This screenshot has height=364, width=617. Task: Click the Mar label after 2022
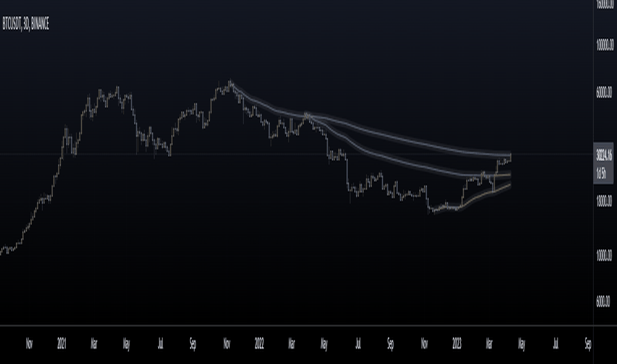tap(291, 344)
